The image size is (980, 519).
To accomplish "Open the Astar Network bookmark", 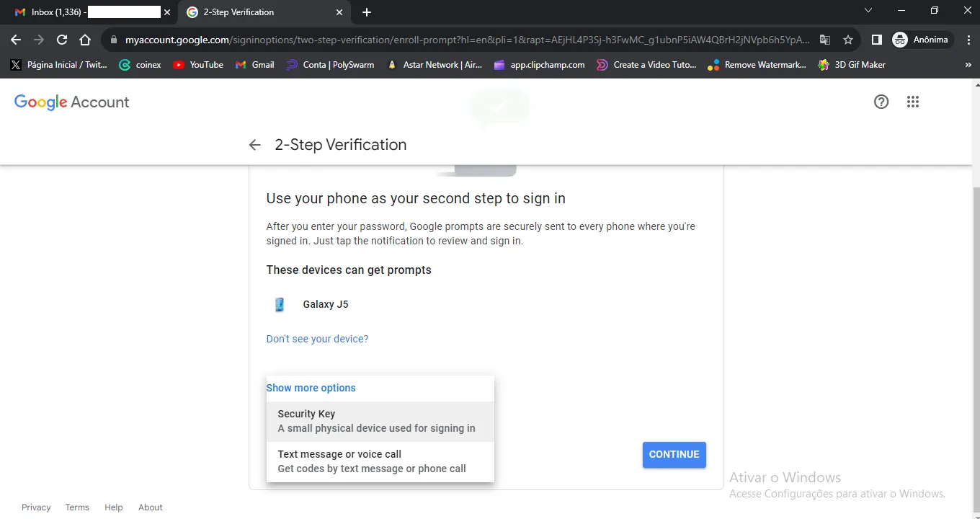I will (435, 65).
